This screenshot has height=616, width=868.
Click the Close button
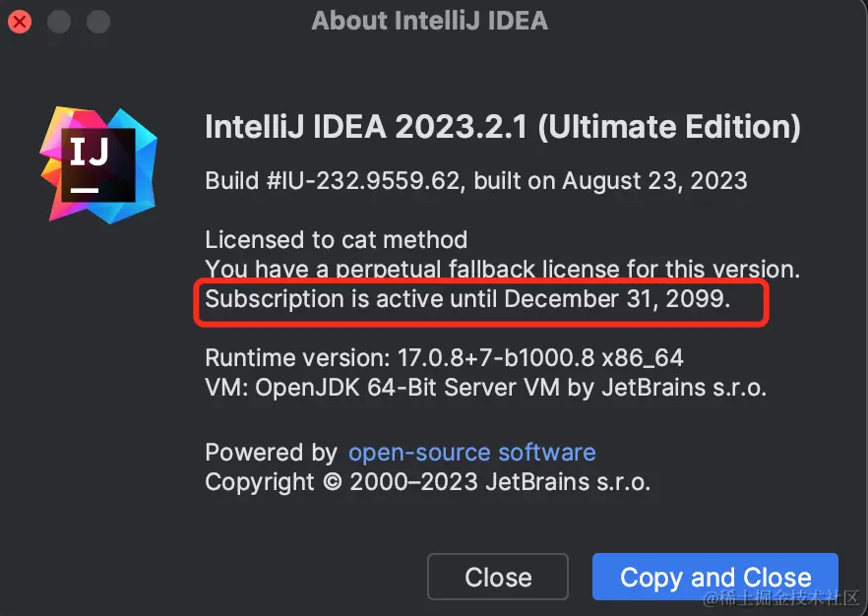(x=497, y=577)
